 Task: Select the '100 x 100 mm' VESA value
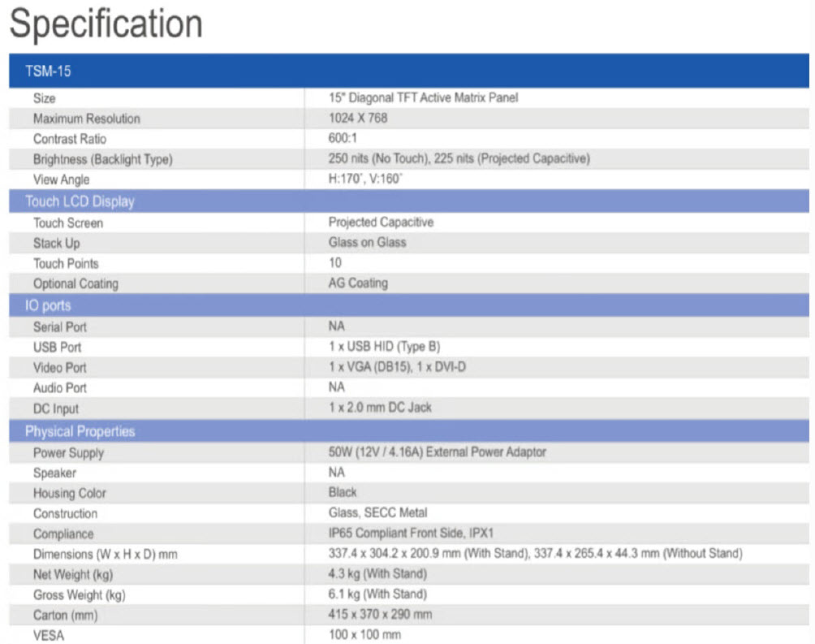(364, 634)
